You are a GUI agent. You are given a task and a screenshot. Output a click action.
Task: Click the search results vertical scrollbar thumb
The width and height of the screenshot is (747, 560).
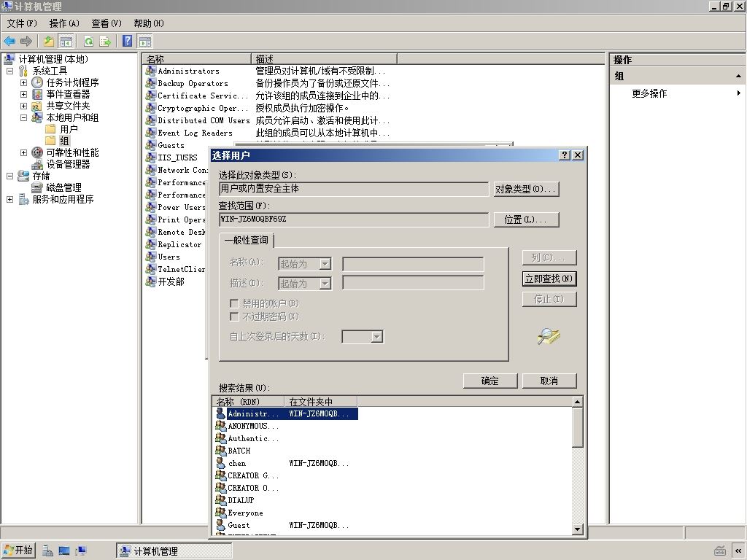coord(578,427)
